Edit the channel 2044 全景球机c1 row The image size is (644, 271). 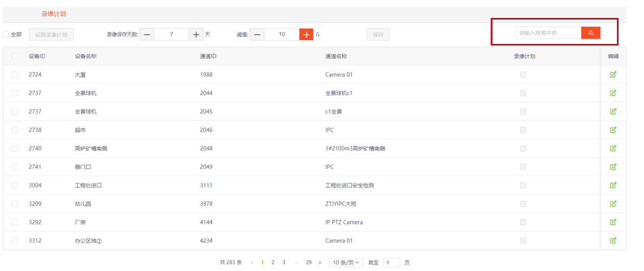613,93
